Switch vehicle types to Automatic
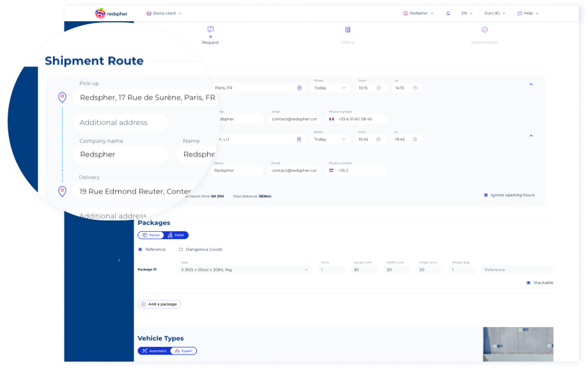Viewport: 588px width, 368px height. pyautogui.click(x=154, y=351)
